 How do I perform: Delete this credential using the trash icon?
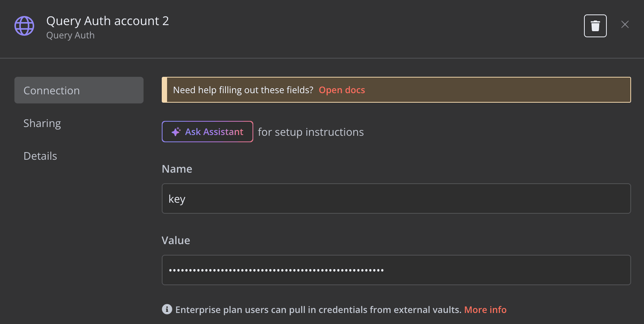click(595, 26)
